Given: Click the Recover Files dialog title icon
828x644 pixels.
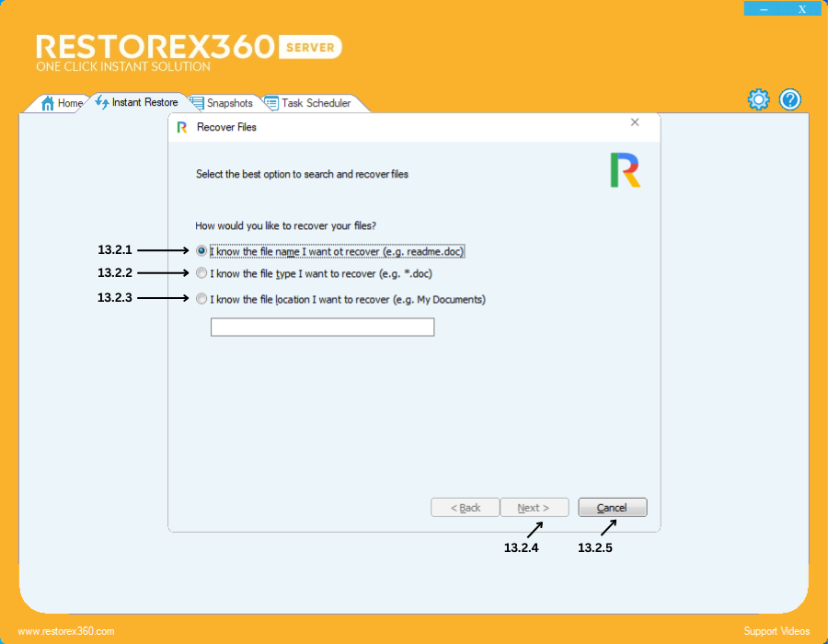Looking at the screenshot, I should (x=182, y=127).
